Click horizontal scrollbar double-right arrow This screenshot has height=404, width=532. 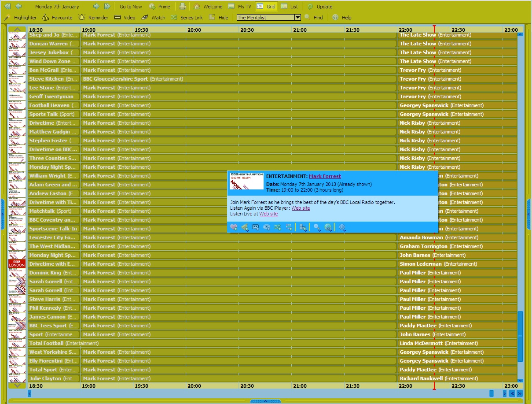(x=520, y=393)
